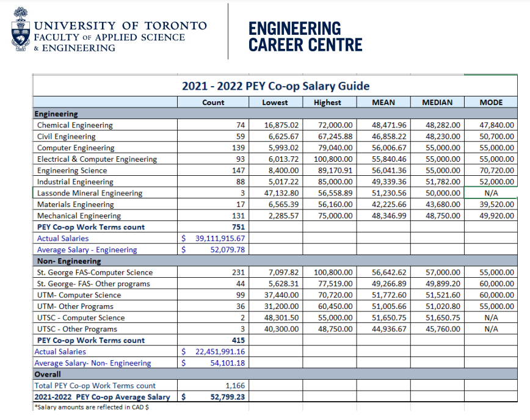Click the 'Electrical & Computer Engineering' row label

click(x=97, y=159)
